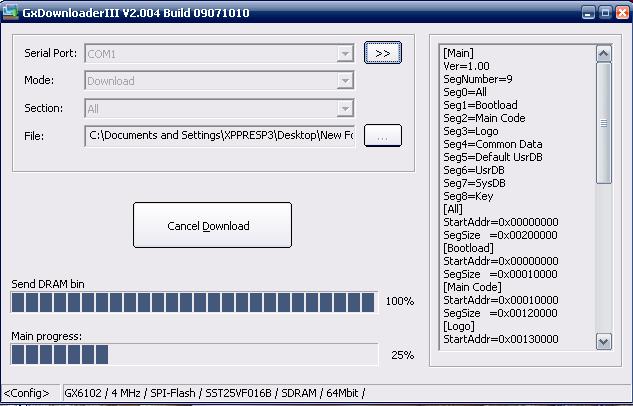Select the Seg7=SysDB line

click(x=474, y=183)
